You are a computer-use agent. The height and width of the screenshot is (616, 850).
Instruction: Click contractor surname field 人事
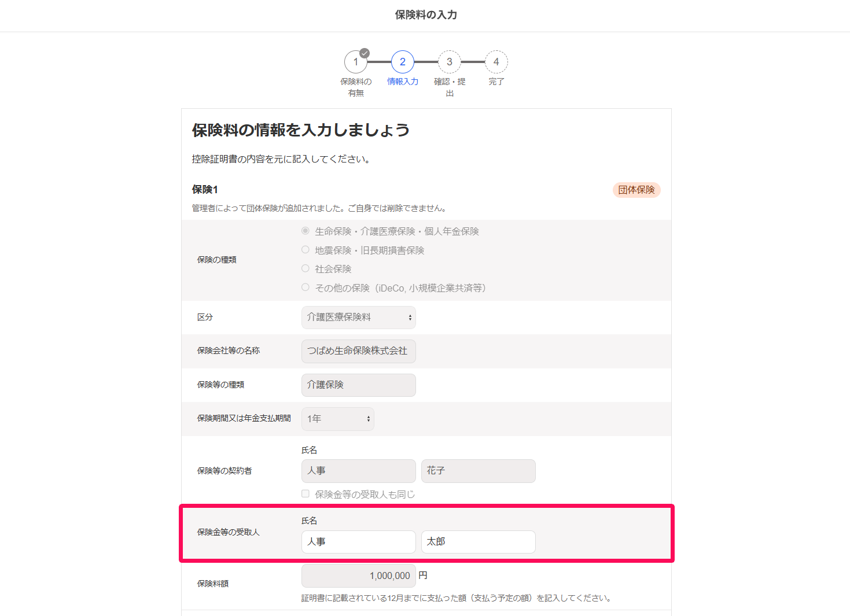pyautogui.click(x=359, y=471)
